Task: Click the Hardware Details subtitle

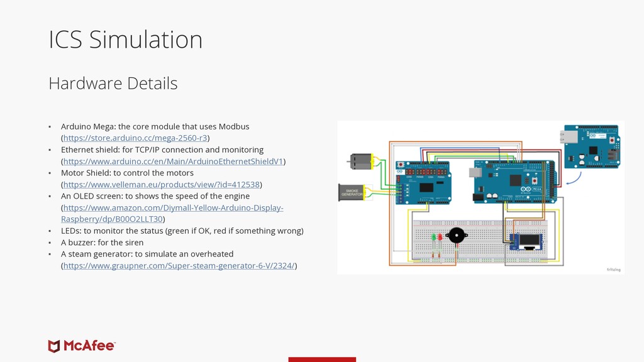Action: pos(113,83)
